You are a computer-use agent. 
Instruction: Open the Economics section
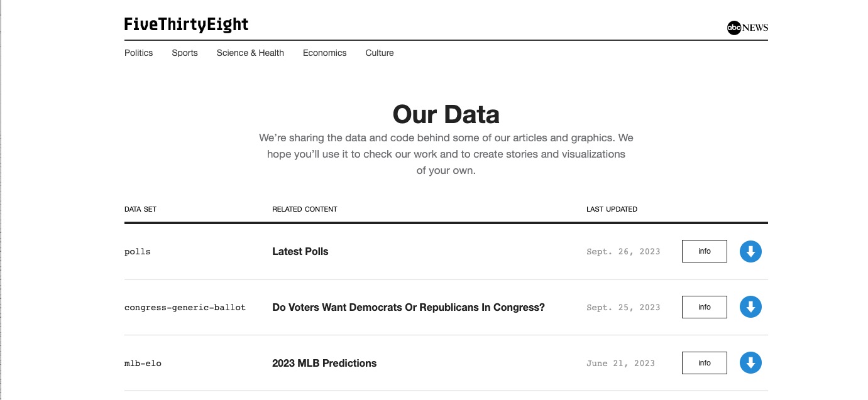click(x=324, y=53)
